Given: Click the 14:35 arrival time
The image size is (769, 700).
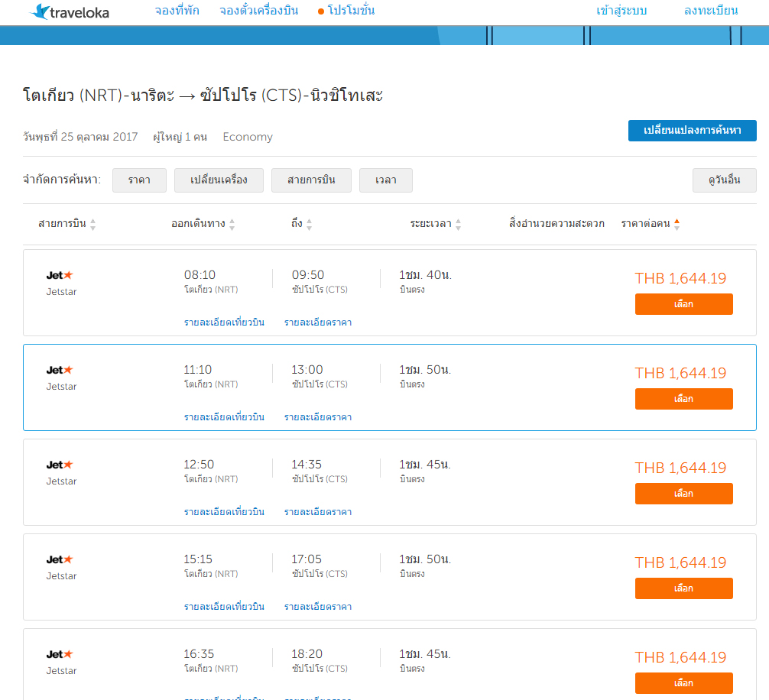Looking at the screenshot, I should [307, 464].
